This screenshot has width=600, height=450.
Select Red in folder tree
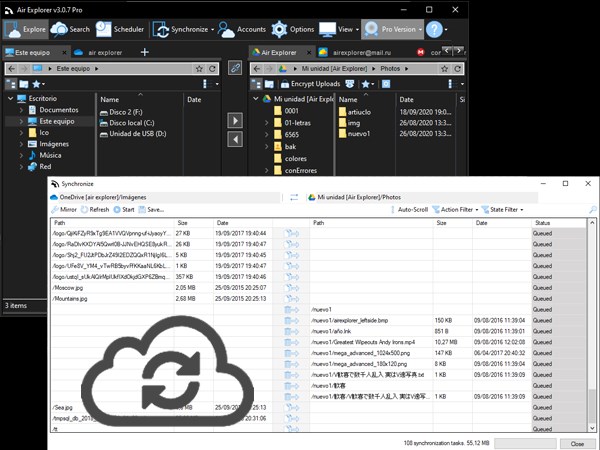coord(45,166)
